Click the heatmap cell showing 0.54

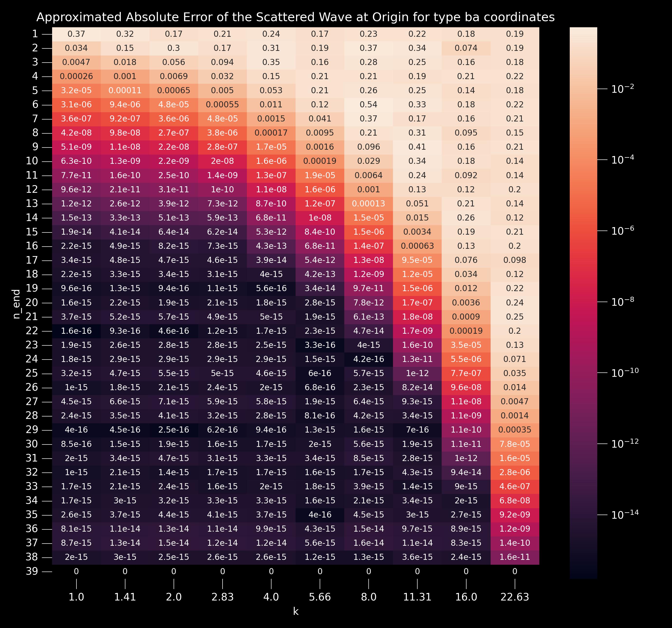click(x=368, y=104)
